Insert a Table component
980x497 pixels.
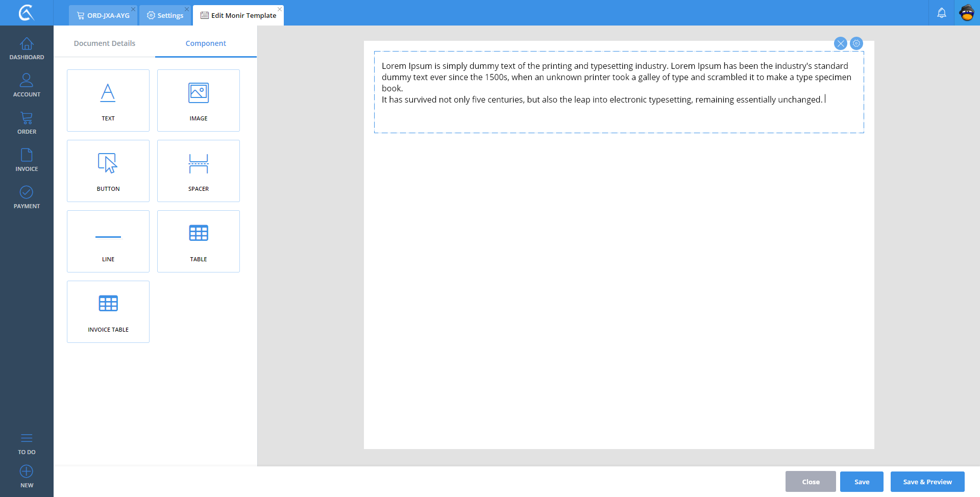click(199, 241)
